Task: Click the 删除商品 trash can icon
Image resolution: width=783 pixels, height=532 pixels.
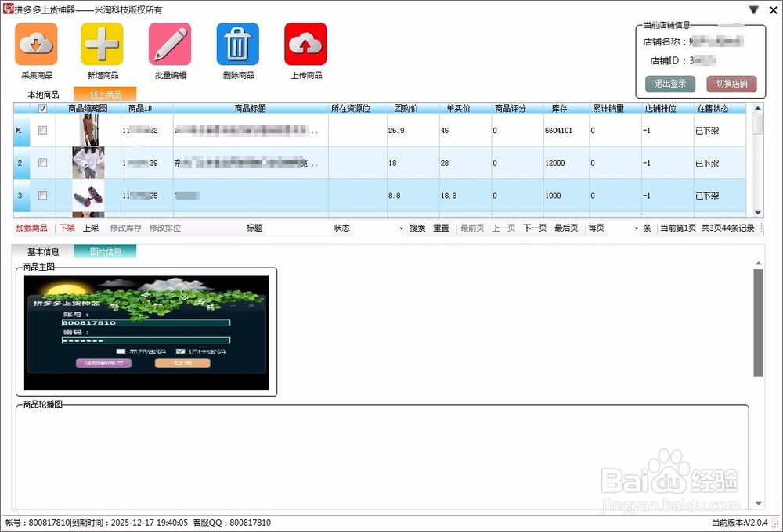Action: tap(238, 44)
